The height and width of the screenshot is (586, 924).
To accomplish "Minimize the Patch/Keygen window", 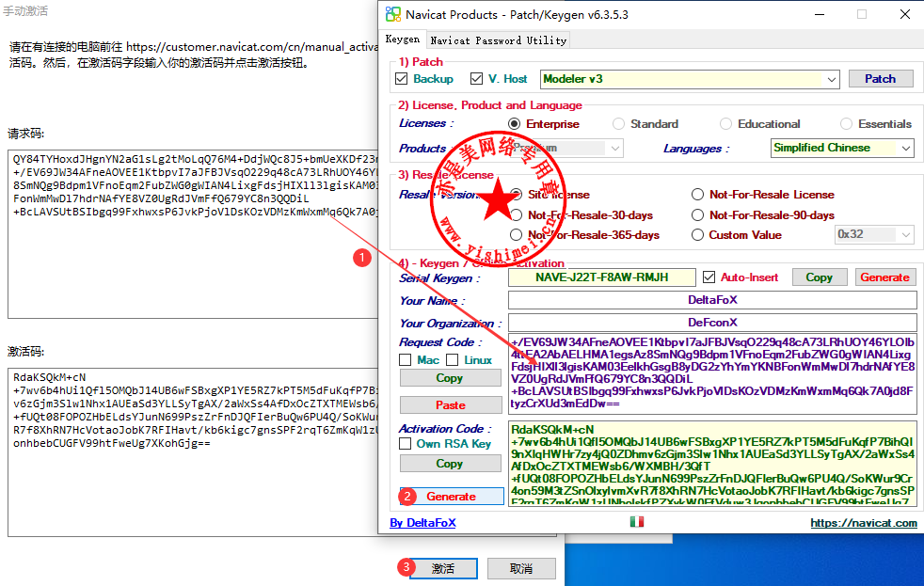I will click(820, 14).
